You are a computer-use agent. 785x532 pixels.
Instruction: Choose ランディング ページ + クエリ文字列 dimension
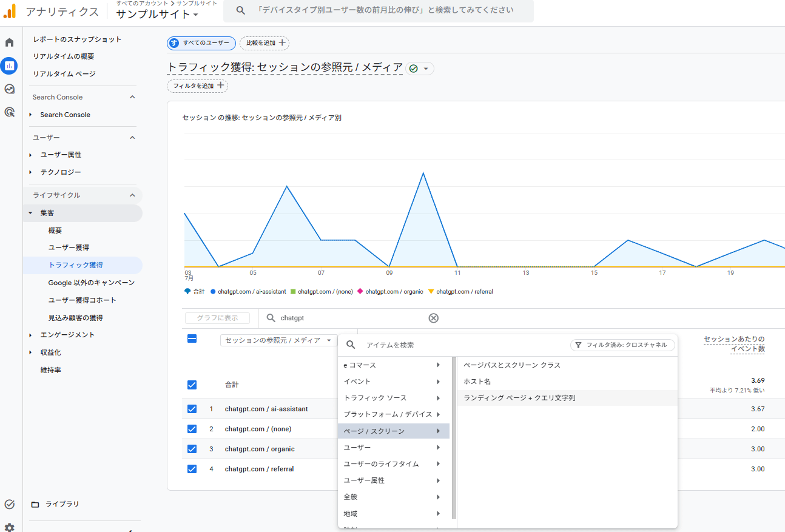tap(567, 398)
